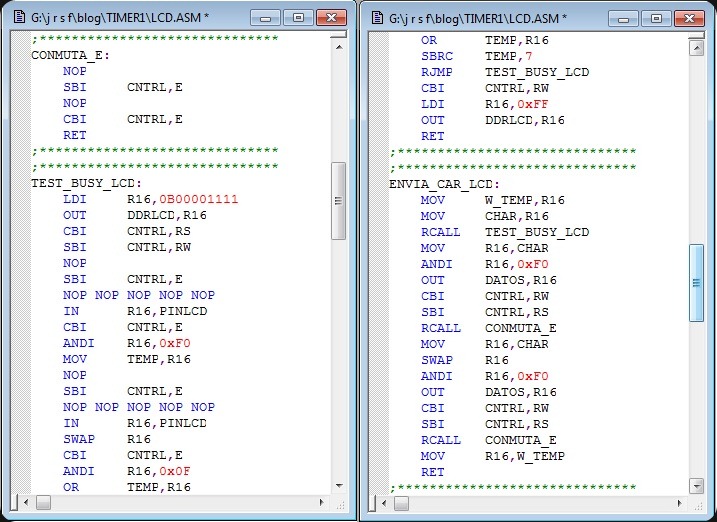Click the vertical scrollbar thumb in right window
Viewport: 717px width, 522px height.
point(696,282)
